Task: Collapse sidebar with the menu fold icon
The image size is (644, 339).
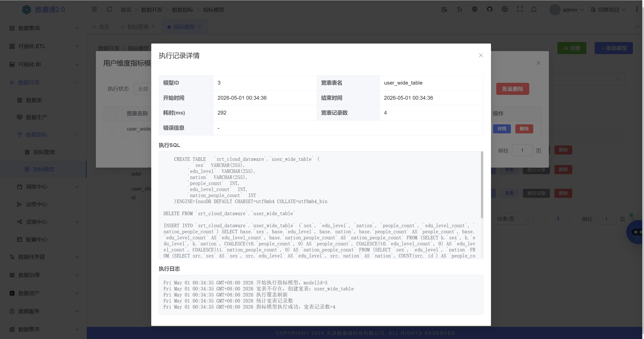Action: [94, 9]
